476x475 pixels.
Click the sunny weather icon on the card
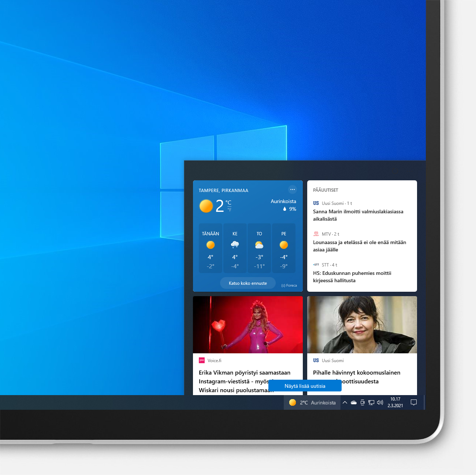[x=206, y=206]
